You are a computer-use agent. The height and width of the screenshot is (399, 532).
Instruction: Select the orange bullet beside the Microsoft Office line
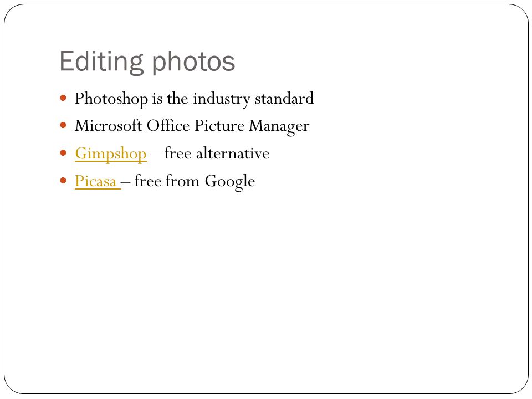click(x=63, y=126)
